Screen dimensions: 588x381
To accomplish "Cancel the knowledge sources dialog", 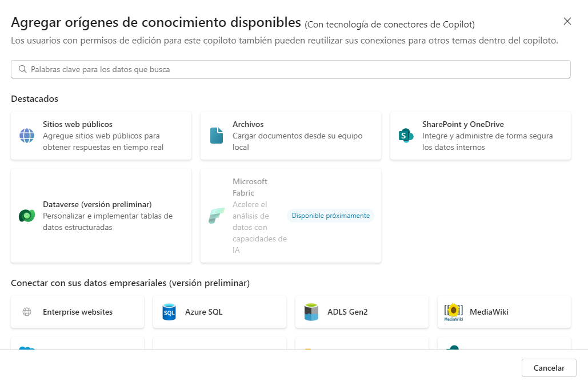I will click(549, 368).
